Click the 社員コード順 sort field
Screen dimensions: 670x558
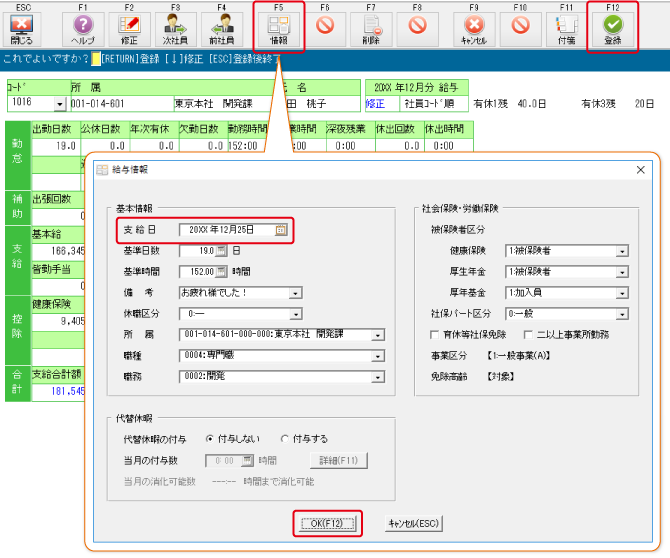(x=433, y=104)
